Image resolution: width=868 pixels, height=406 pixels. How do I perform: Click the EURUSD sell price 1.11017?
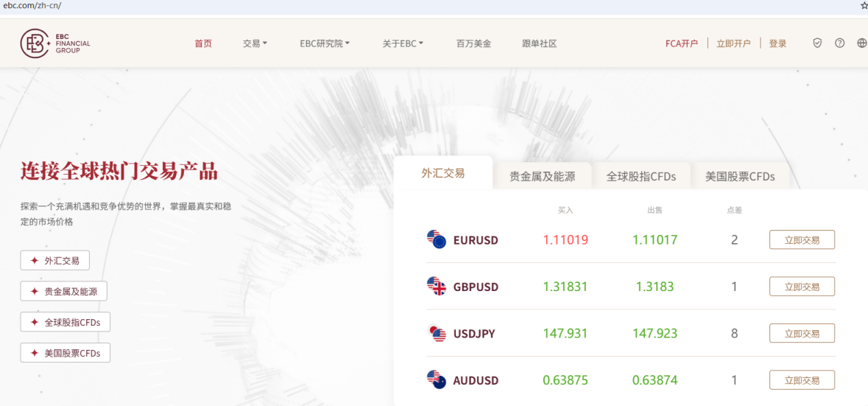tap(655, 239)
